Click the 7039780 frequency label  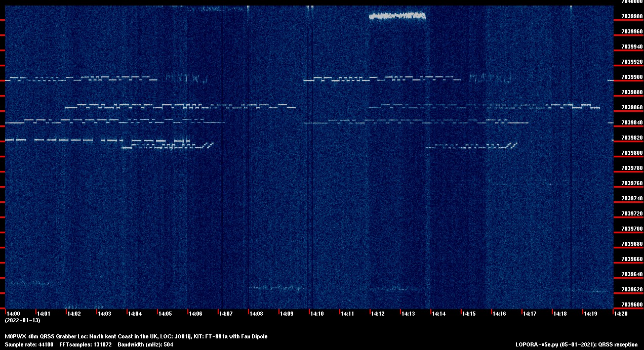point(632,168)
